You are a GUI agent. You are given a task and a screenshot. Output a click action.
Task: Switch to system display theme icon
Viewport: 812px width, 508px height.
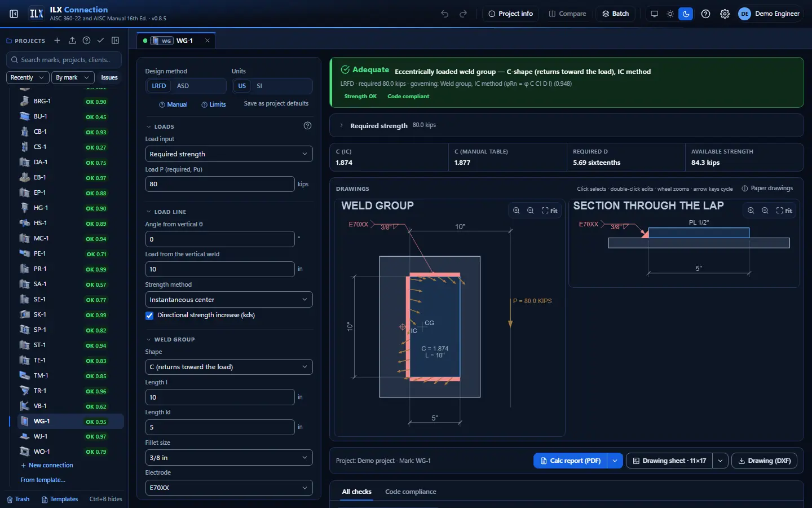pos(654,14)
